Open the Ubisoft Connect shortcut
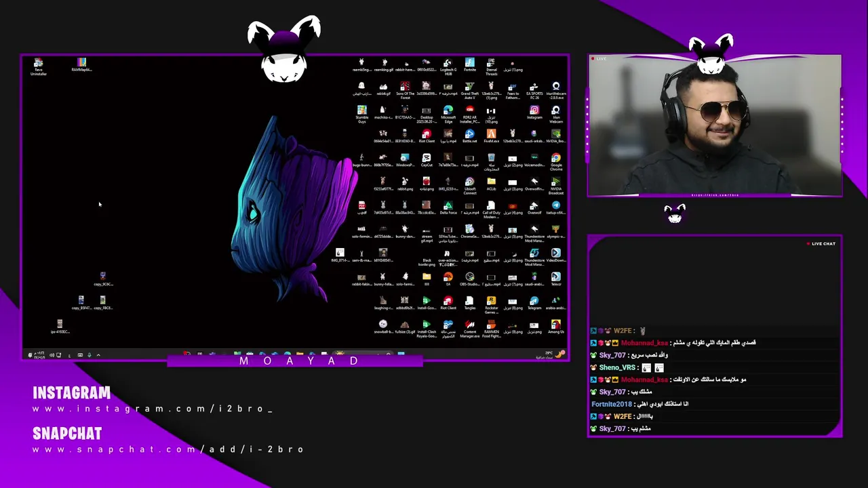 pyautogui.click(x=469, y=186)
